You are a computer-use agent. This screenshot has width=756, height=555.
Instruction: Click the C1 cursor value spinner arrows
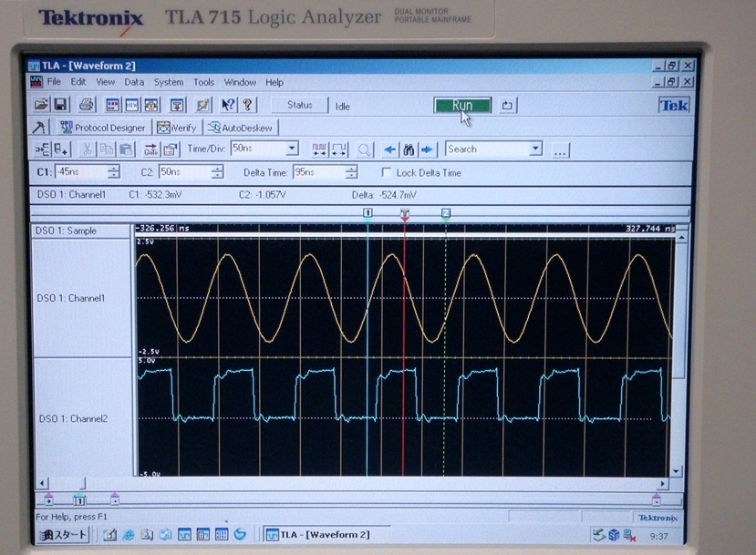click(x=114, y=171)
